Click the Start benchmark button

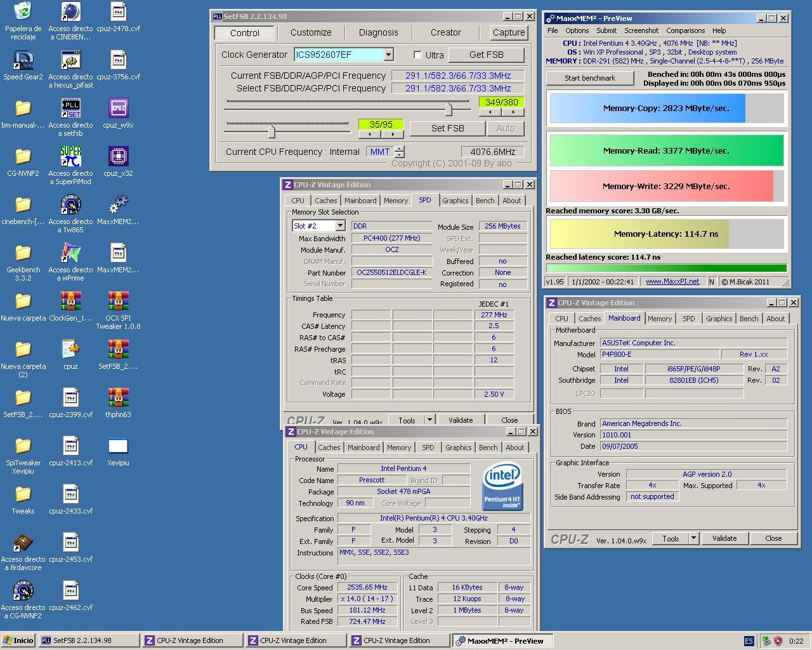pyautogui.click(x=589, y=78)
